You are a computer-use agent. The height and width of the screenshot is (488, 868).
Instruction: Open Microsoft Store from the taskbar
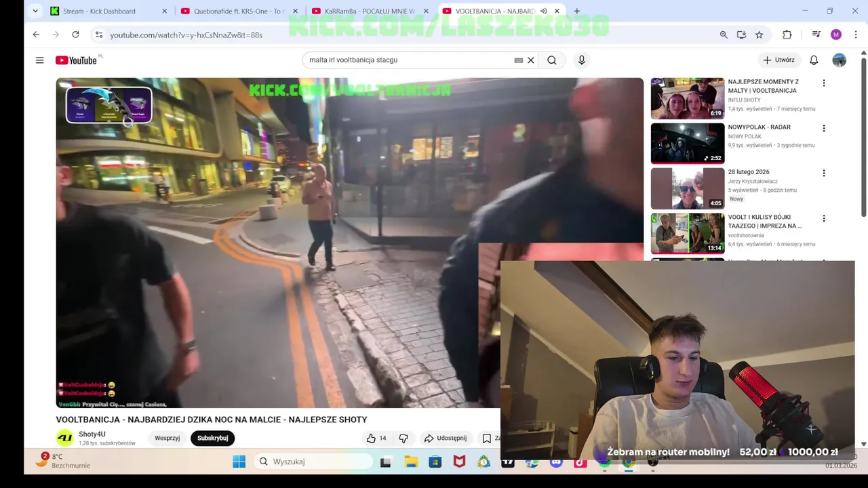(435, 462)
